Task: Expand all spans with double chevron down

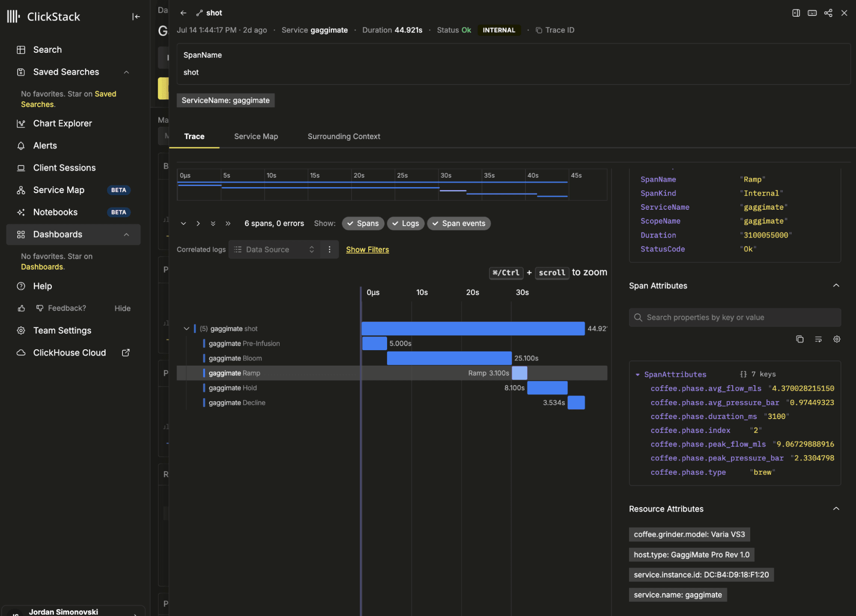Action: point(213,223)
